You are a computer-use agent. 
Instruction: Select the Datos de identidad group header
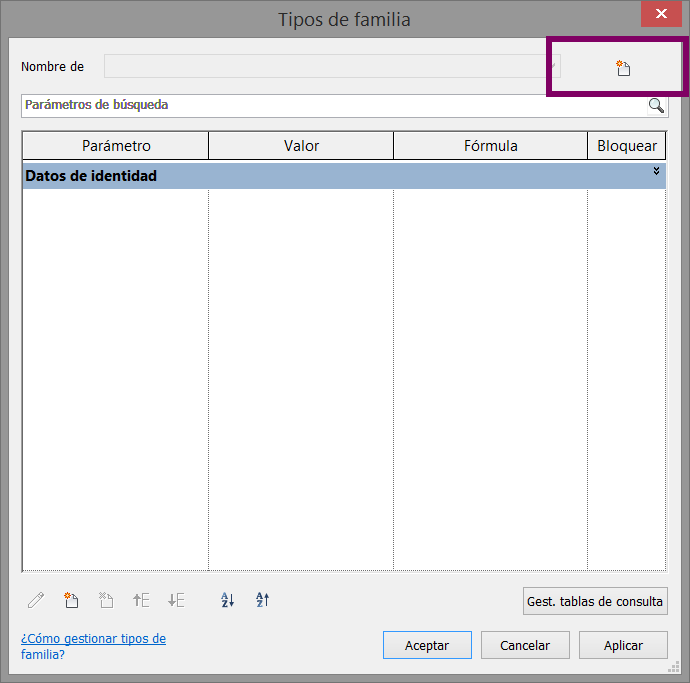point(300,176)
